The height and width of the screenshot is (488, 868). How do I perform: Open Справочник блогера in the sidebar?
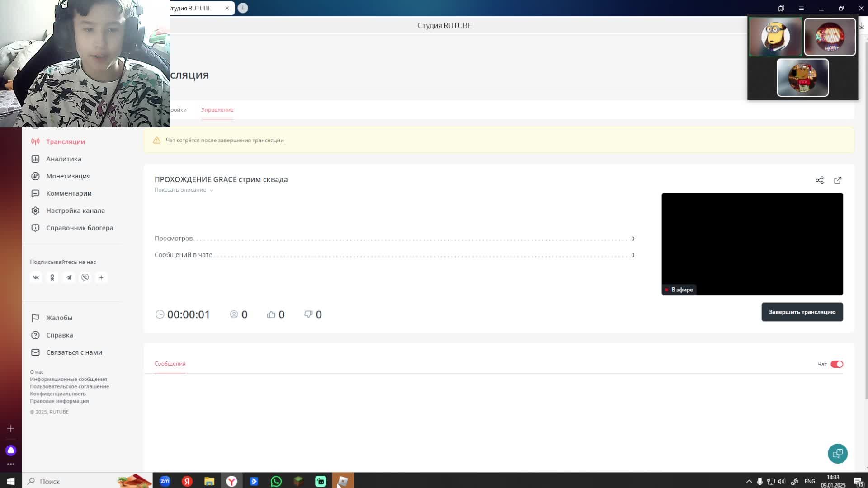(x=72, y=228)
